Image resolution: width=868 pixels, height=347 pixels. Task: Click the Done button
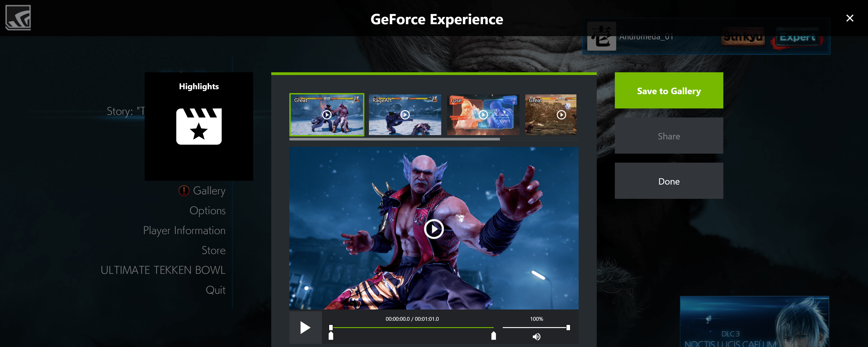tap(669, 181)
